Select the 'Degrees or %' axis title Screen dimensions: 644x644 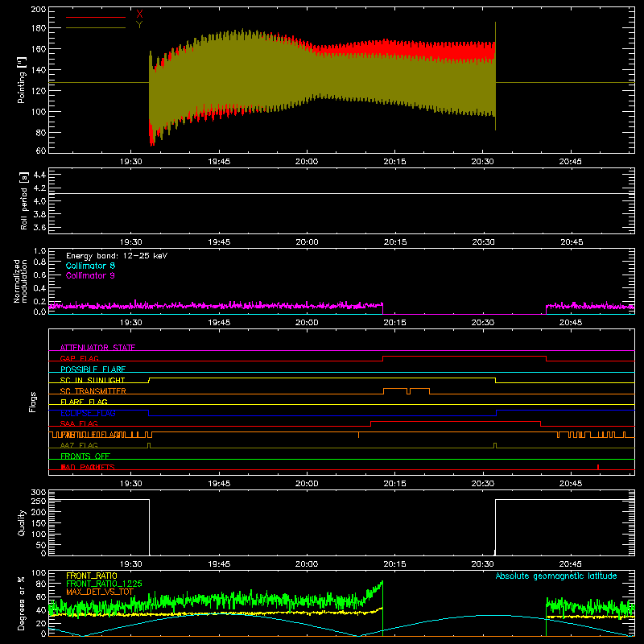(x=22, y=604)
